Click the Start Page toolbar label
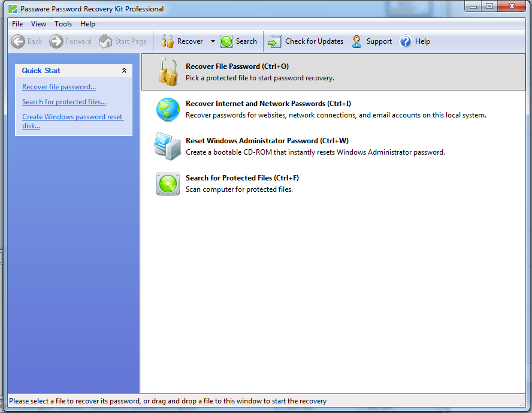 [x=131, y=41]
